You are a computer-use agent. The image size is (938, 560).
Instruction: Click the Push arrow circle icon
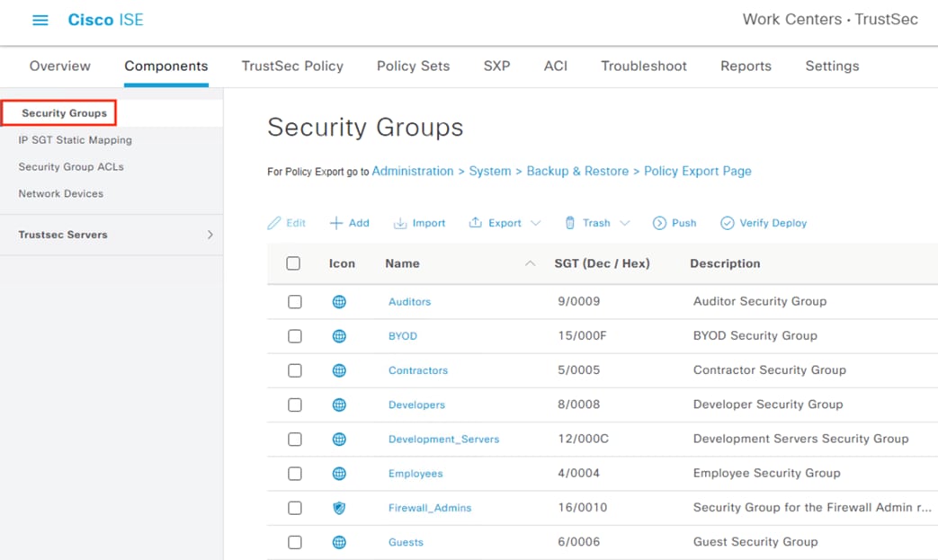click(659, 223)
